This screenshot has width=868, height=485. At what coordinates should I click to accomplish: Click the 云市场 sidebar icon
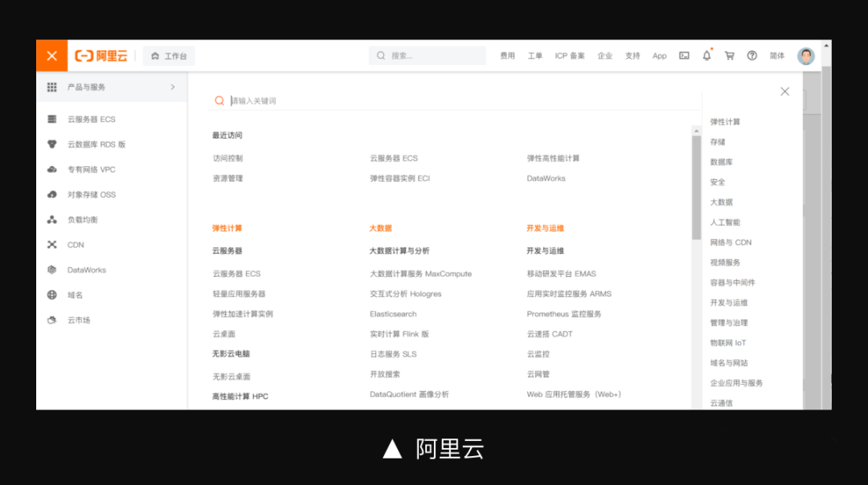[x=52, y=320]
